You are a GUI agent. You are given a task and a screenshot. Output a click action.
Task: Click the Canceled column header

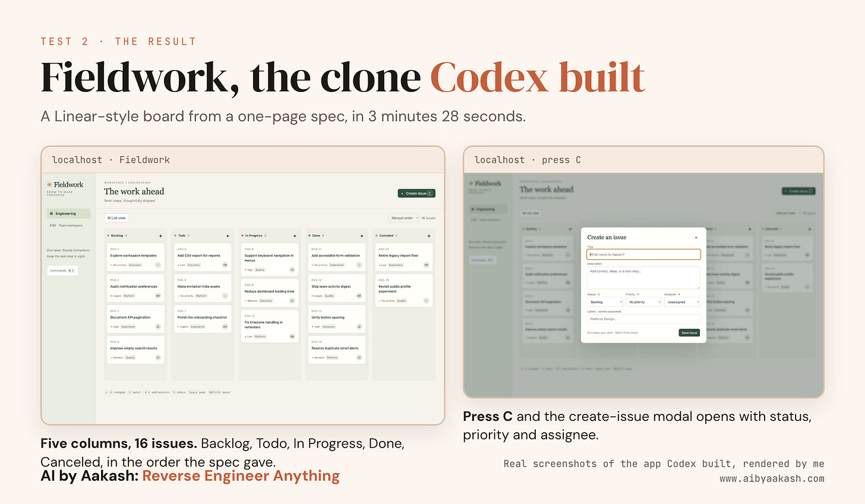(x=387, y=236)
